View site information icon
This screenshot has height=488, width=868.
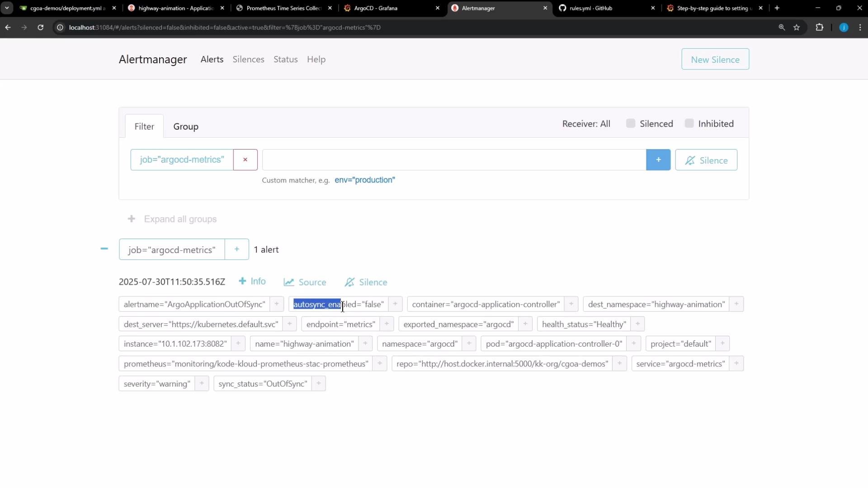pos(60,28)
